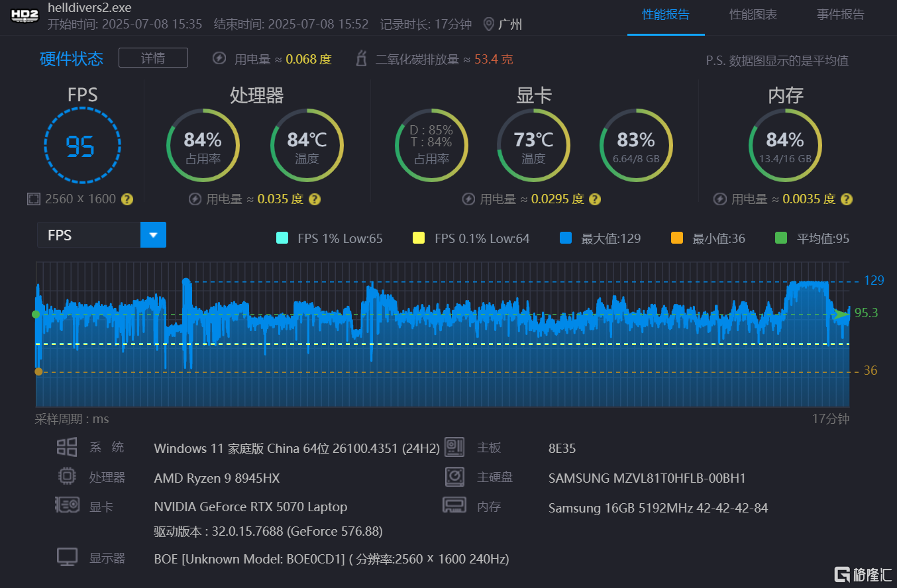Switch to 事件报告 tab

point(841,15)
